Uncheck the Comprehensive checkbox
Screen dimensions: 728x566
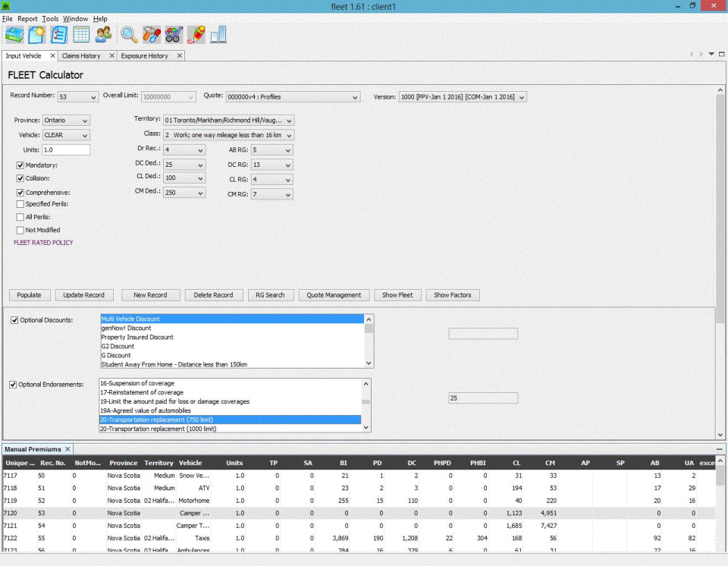(20, 193)
